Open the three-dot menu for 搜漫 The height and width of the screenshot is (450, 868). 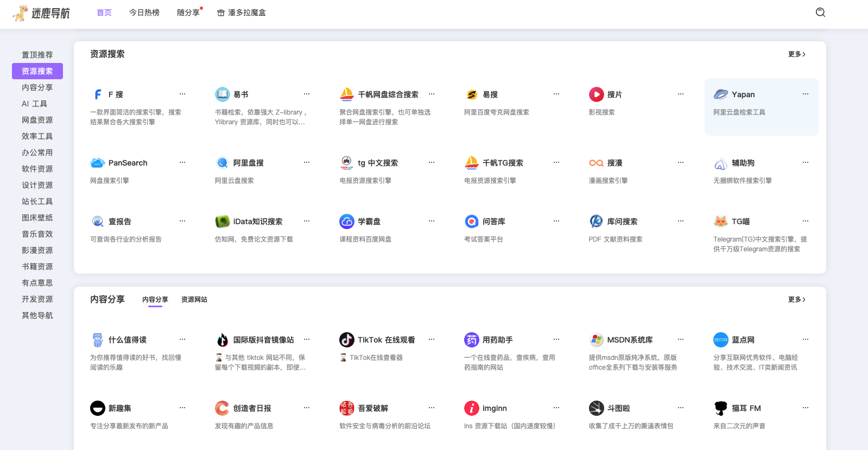pos(681,162)
